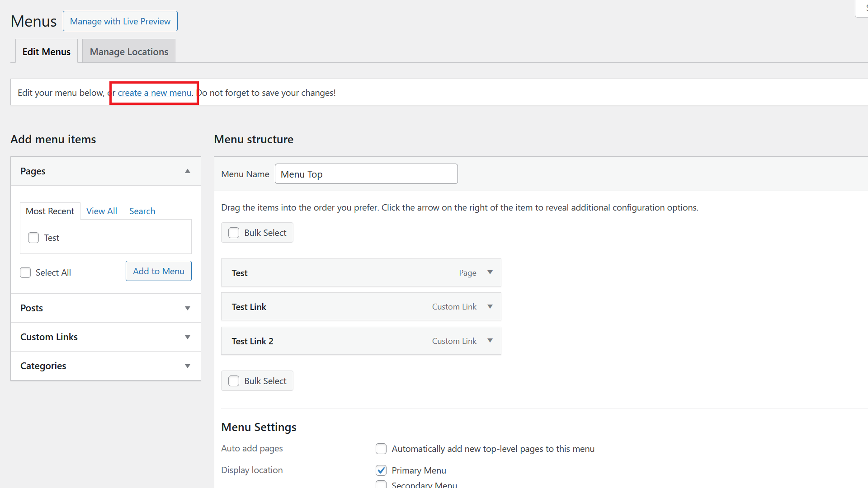Click the View All pages link

[x=102, y=210]
